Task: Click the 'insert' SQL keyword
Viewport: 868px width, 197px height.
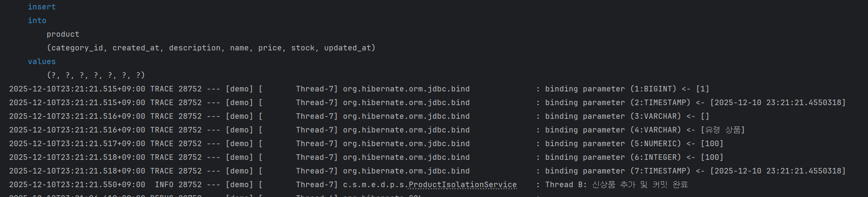Action: pos(42,7)
